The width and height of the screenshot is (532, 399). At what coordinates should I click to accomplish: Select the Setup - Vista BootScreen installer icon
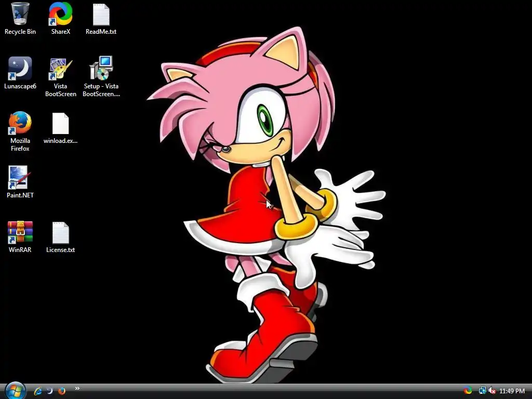(101, 77)
